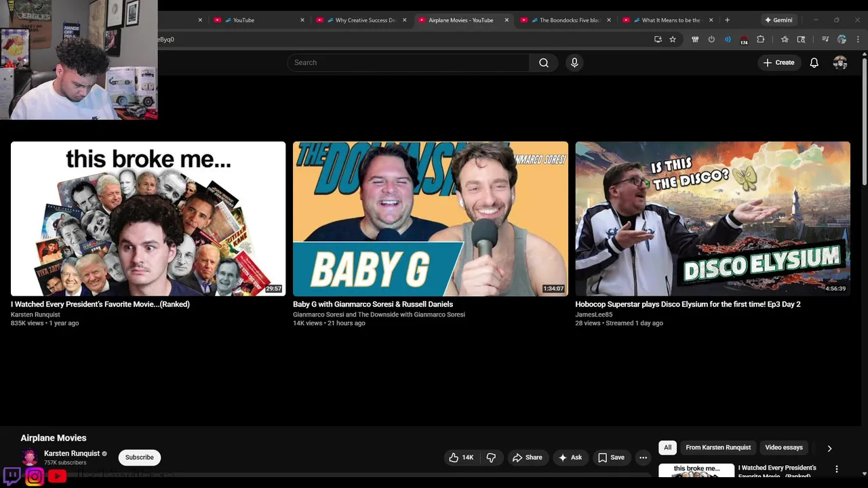Select Video essays filter chip
This screenshot has height=488, width=868.
pos(784,447)
